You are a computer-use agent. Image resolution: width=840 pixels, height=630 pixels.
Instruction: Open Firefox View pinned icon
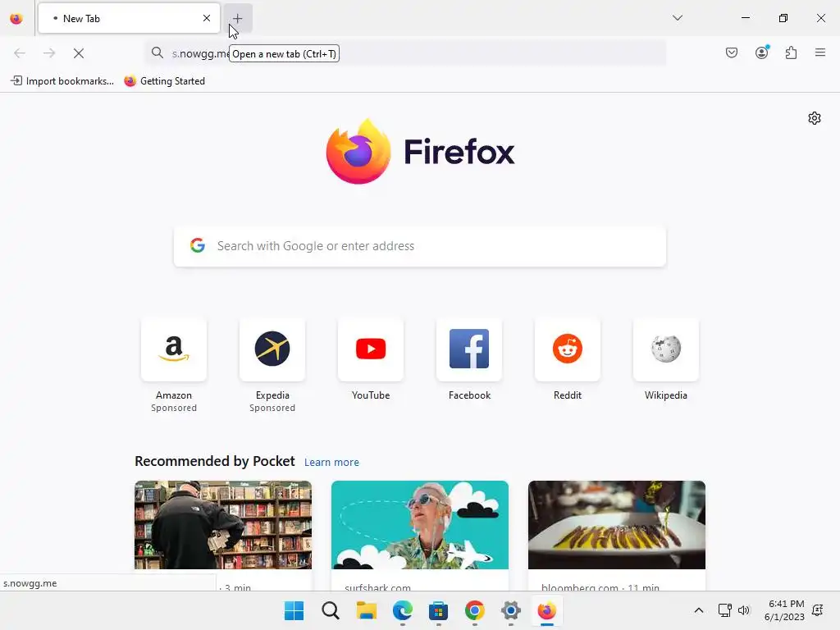tap(16, 19)
